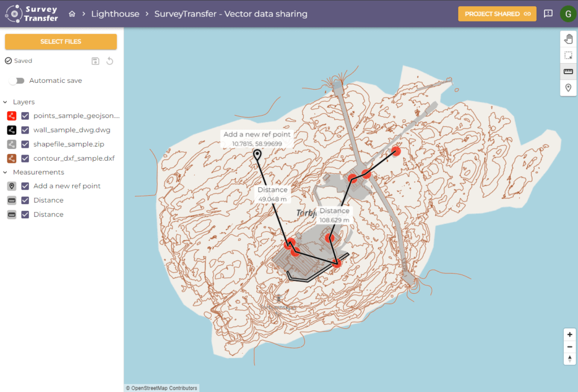Open the home page via the breadcrumb house icon
This screenshot has height=392, width=578.
(x=72, y=13)
